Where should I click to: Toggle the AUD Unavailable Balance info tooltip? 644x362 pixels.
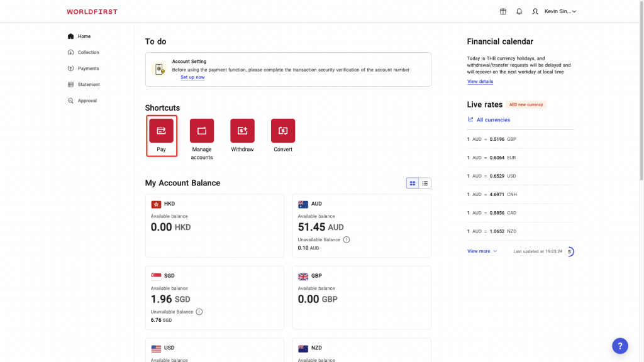pyautogui.click(x=347, y=239)
